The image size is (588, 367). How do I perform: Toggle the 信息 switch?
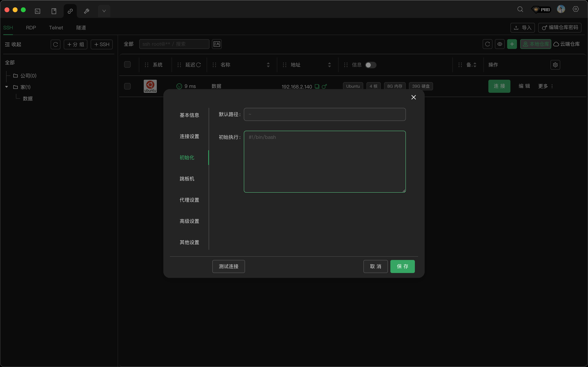click(371, 65)
